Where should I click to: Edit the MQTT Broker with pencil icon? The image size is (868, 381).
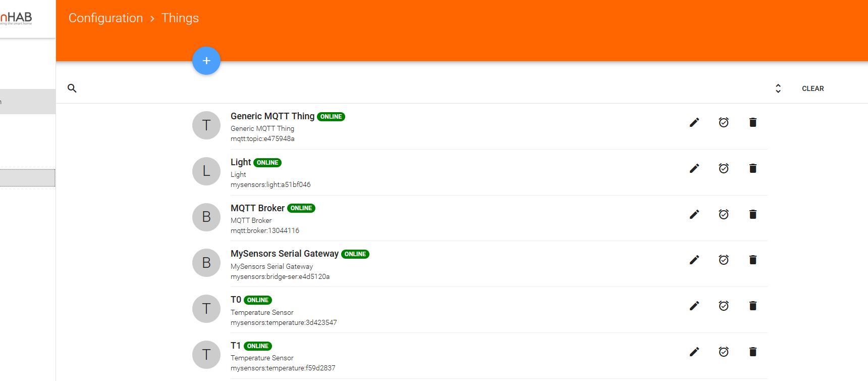coord(694,214)
